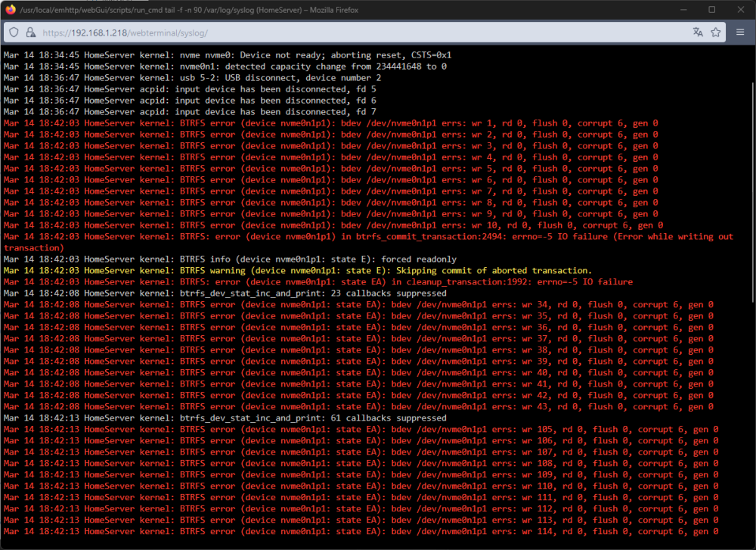This screenshot has width=756, height=550.
Task: Click the 'forced readonly' info line
Action: point(230,259)
